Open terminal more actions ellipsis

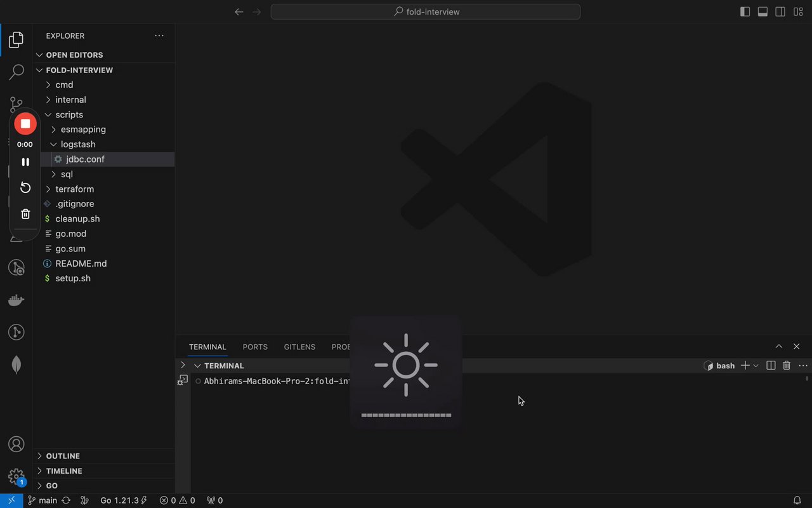(x=803, y=365)
